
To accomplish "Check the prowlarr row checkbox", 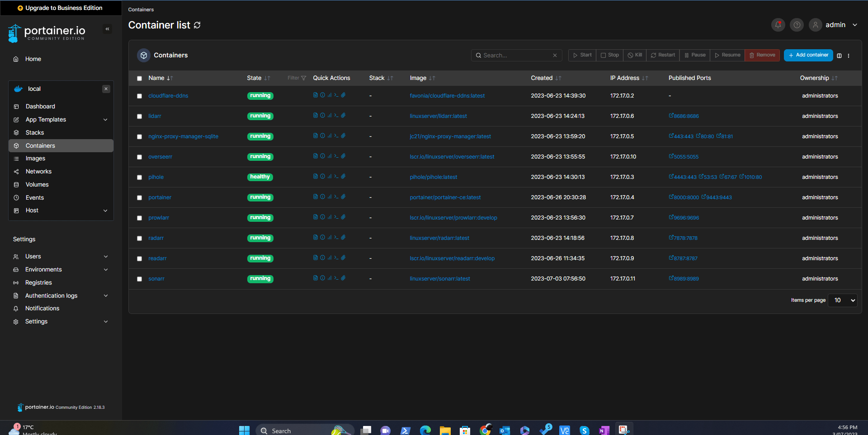I will 139,218.
